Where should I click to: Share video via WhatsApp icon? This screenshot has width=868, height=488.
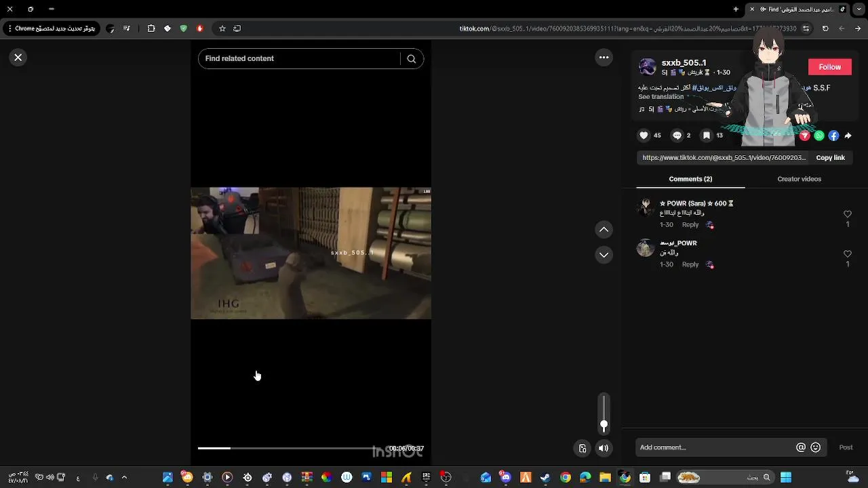pos(819,136)
